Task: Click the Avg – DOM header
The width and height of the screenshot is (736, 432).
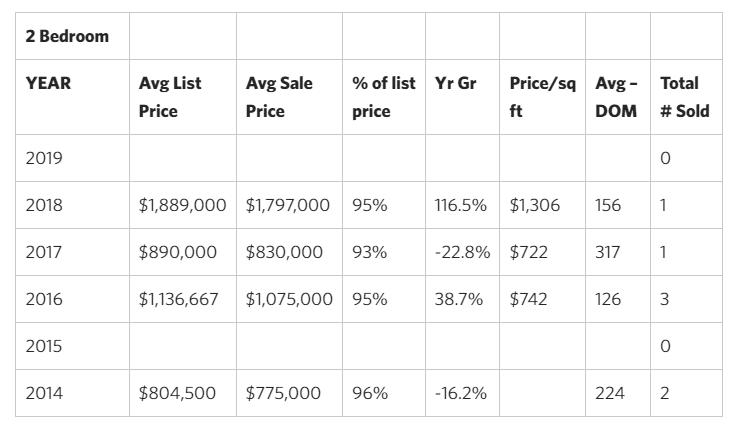Action: pyautogui.click(x=618, y=97)
